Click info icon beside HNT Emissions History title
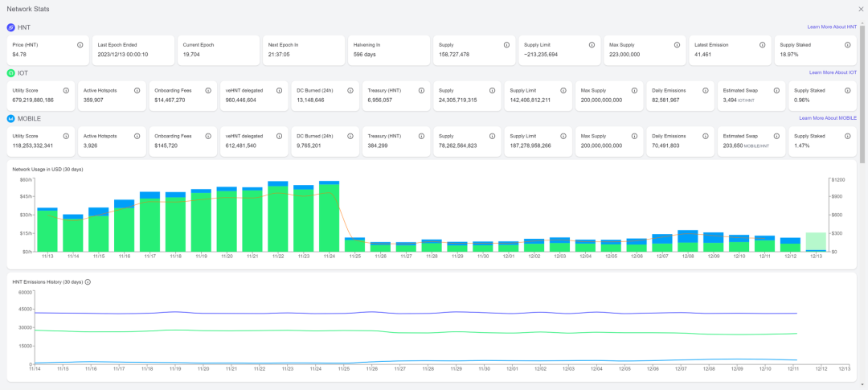Screen dimensions: 868x390 tap(88, 282)
